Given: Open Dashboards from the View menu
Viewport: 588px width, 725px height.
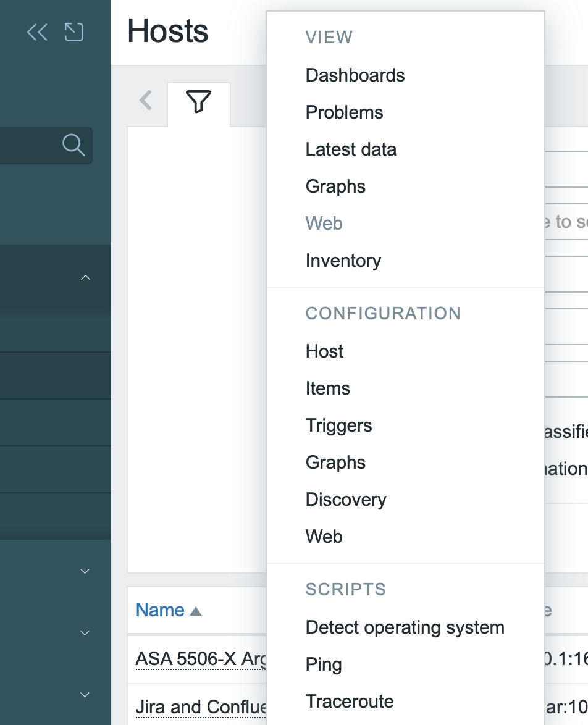Looking at the screenshot, I should 355,75.
